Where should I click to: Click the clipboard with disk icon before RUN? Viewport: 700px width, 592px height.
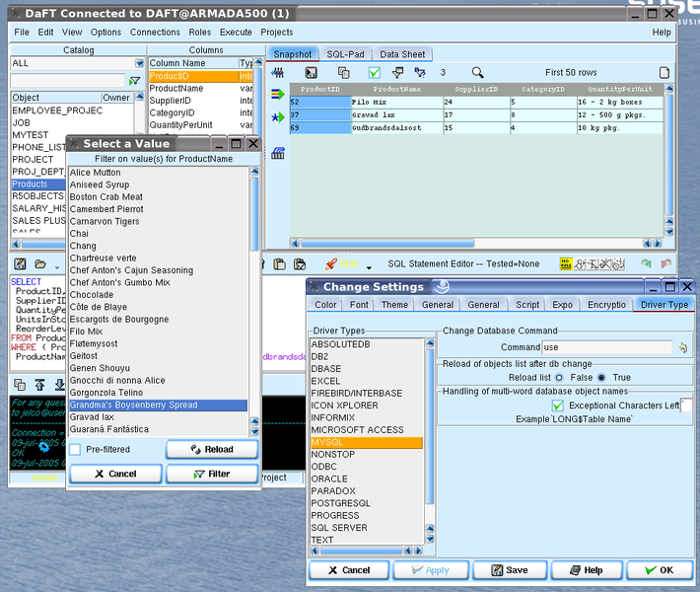coord(300,264)
